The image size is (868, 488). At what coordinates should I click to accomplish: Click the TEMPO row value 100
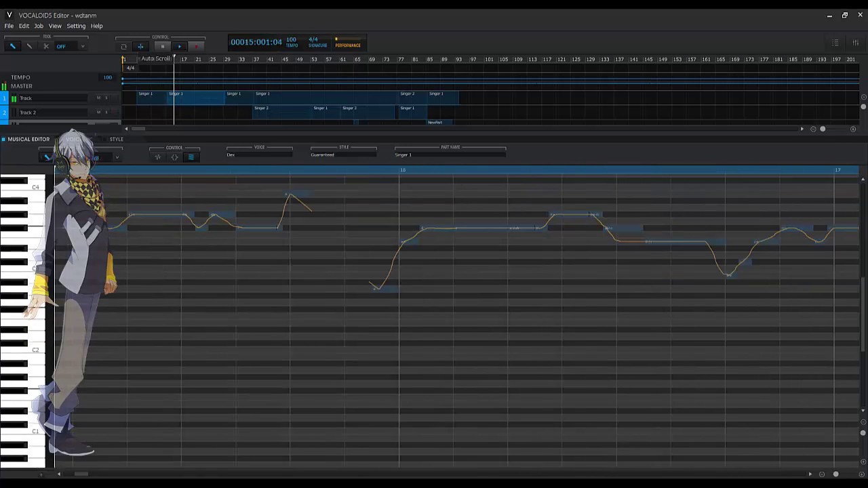click(x=107, y=77)
